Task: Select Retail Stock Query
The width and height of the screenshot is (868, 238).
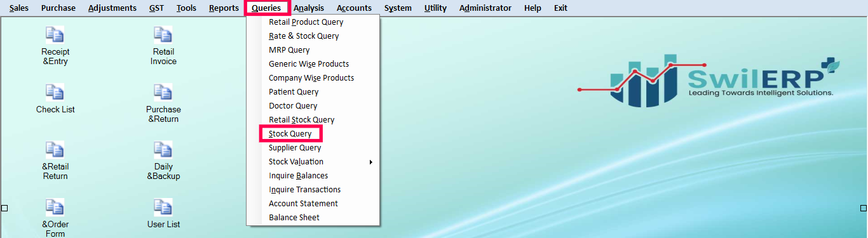Action: [313, 120]
